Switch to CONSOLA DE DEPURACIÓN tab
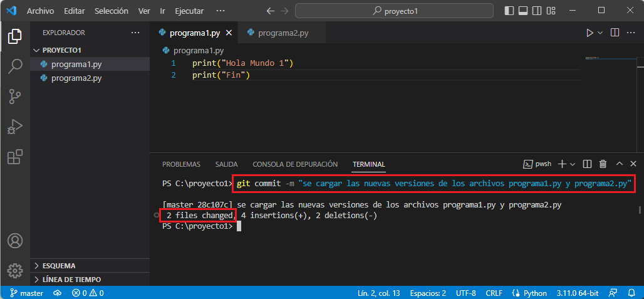Screen dimensions: 644x299 [x=295, y=164]
